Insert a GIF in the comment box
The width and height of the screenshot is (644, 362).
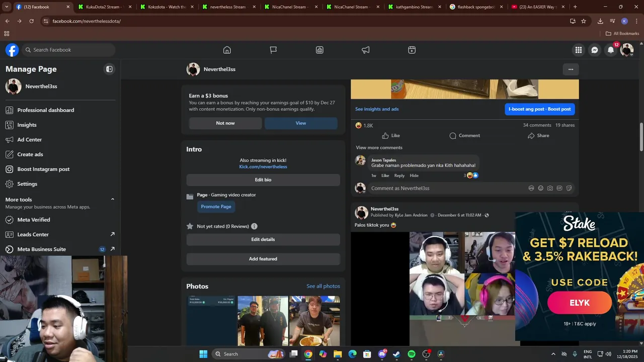pos(559,188)
